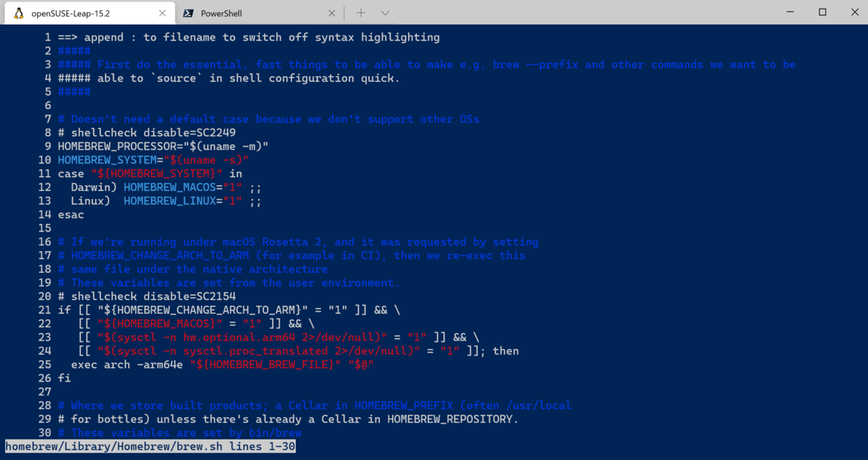Minimize the terminal window
Viewport: 868px width, 460px height.
788,12
